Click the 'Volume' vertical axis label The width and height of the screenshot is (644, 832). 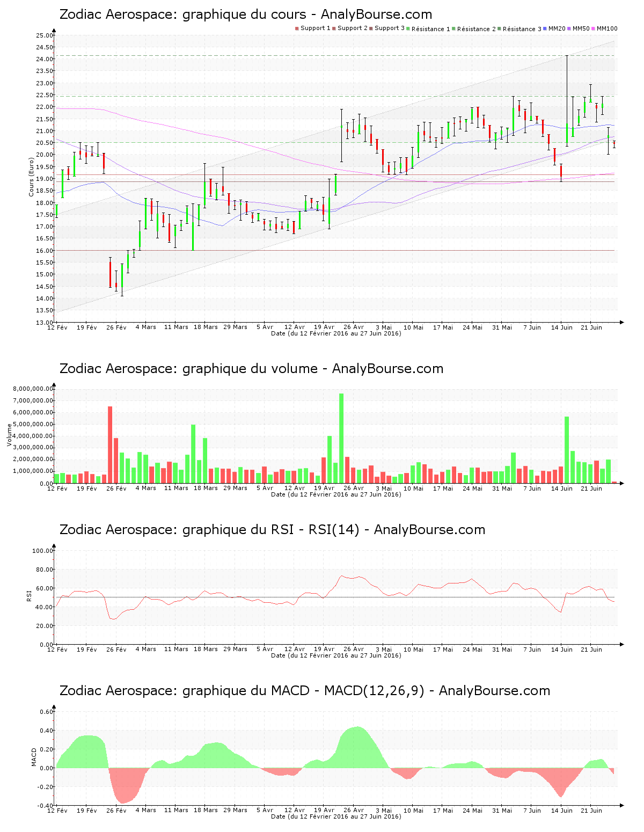pyautogui.click(x=9, y=435)
